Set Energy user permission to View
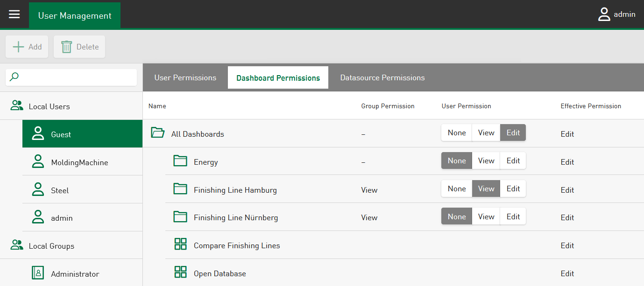Screen dimensions: 644x286 pyautogui.click(x=486, y=161)
